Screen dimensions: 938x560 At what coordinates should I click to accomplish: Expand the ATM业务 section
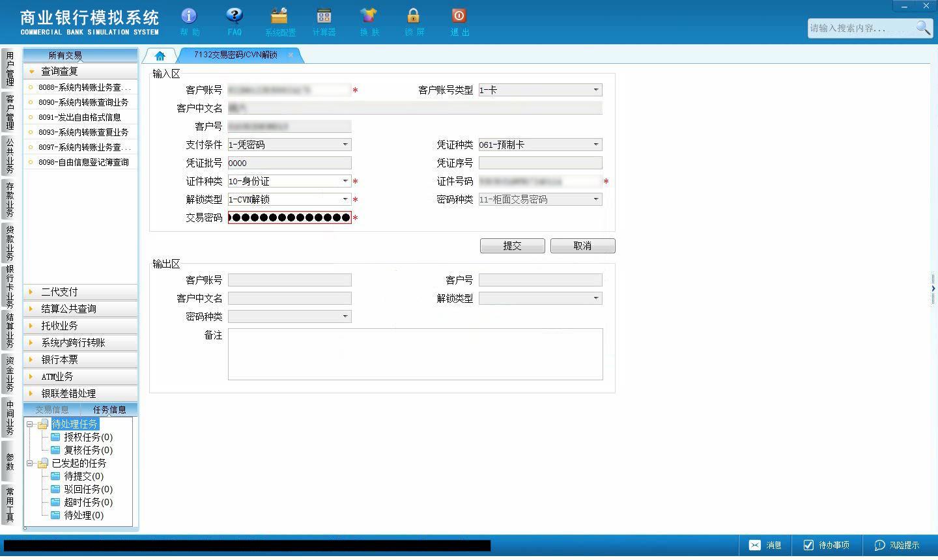(x=81, y=376)
